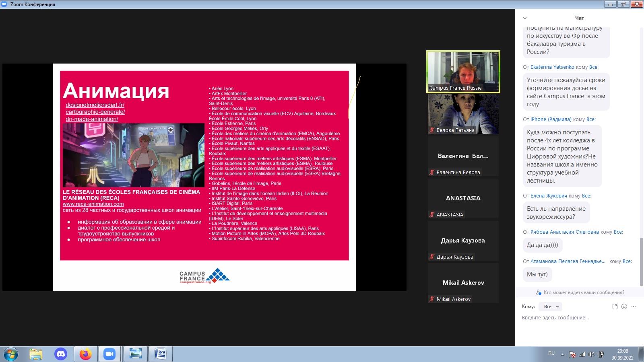Viewport: 644px width, 362px height.
Task: Click into the chat message input field
Action: pos(576,318)
